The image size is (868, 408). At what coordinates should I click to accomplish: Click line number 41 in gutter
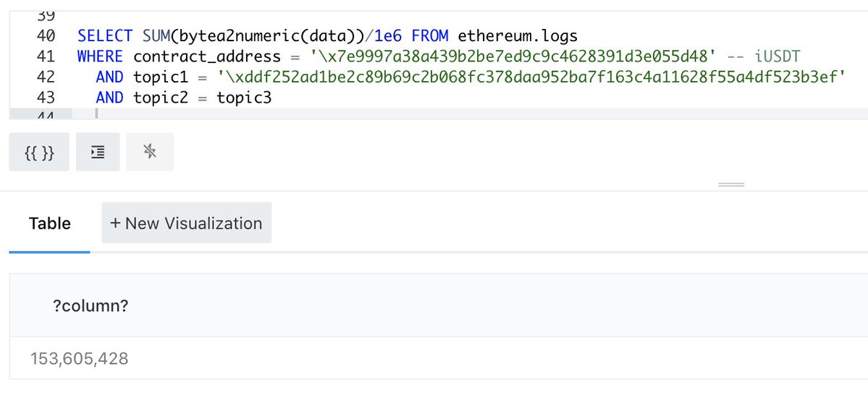46,56
